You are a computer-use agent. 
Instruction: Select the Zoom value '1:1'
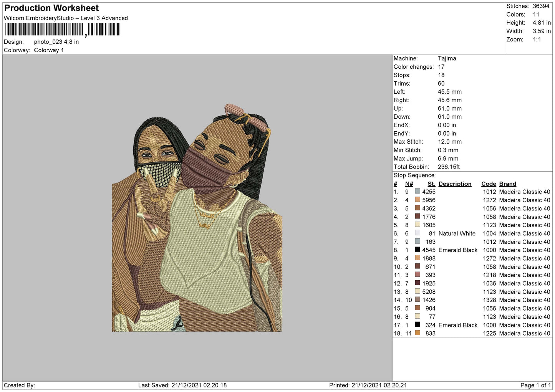pos(537,40)
